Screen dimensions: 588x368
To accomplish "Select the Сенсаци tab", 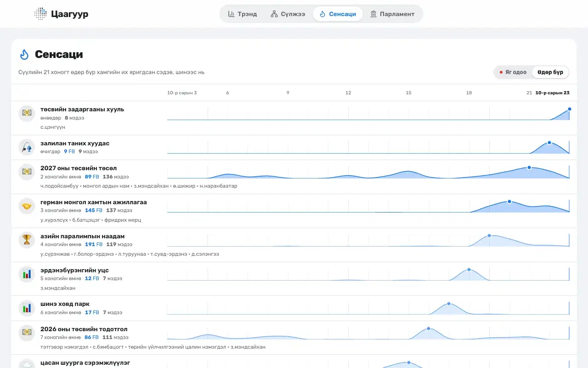I will [x=338, y=14].
